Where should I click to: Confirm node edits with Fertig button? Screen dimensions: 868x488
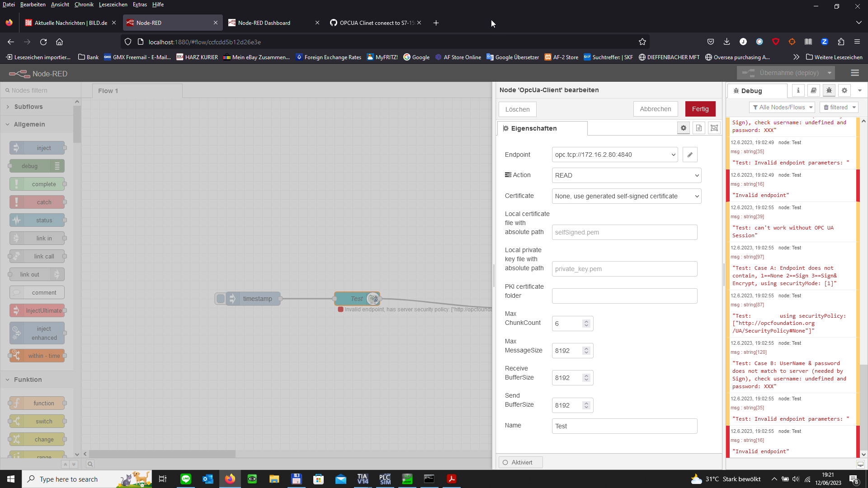tap(700, 109)
